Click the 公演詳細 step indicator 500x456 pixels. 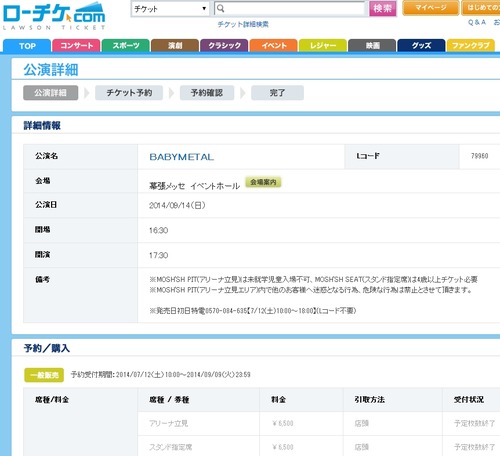(51, 93)
